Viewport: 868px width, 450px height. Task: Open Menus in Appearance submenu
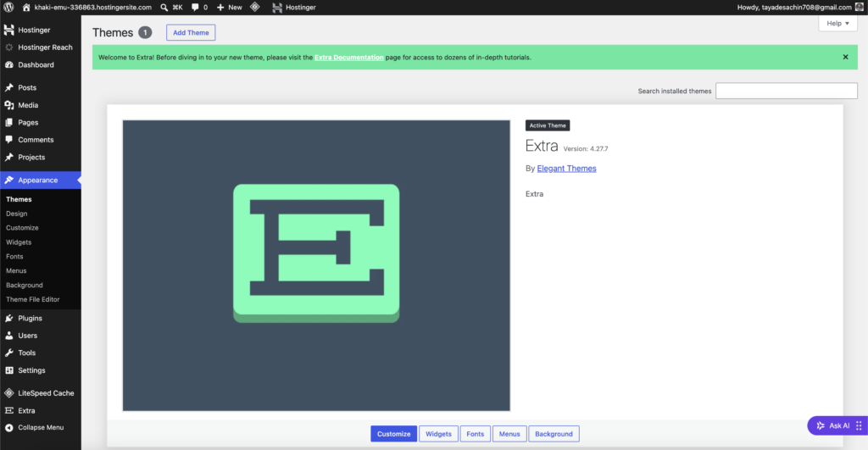(x=16, y=270)
